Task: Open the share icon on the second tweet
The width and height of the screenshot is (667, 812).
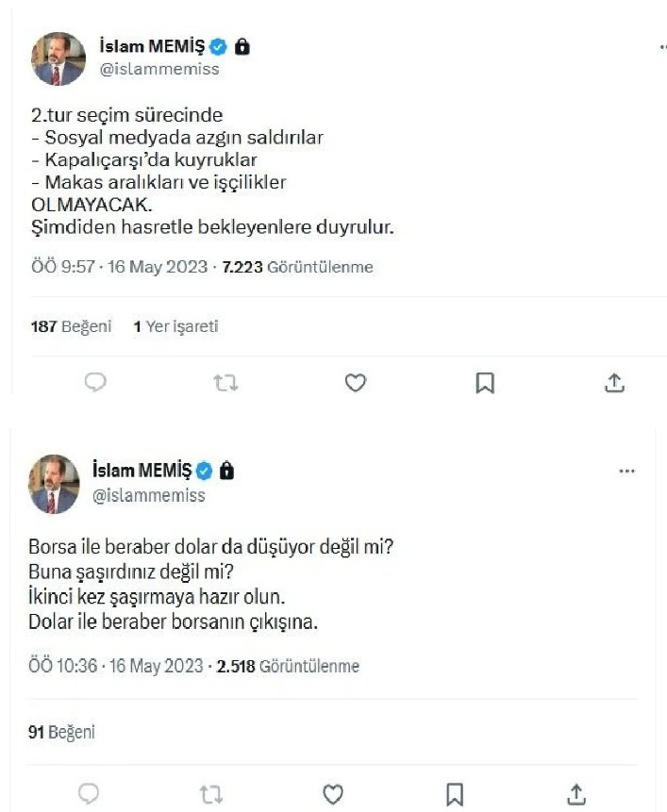Action: tap(575, 795)
